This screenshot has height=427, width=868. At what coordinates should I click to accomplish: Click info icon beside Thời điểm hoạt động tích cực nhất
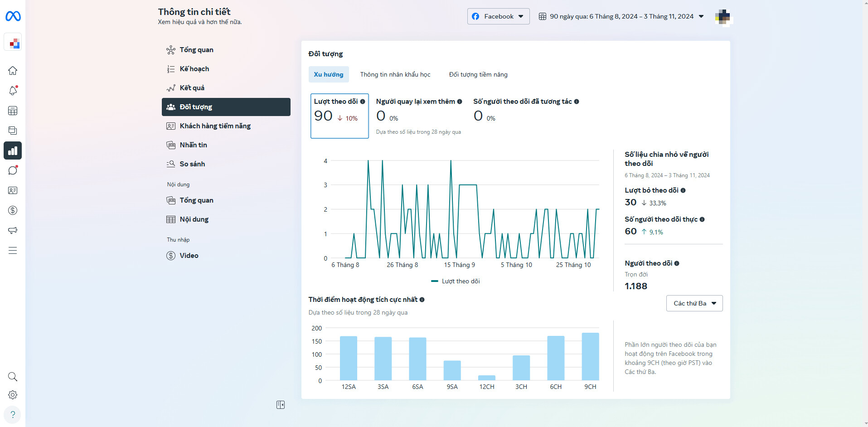(422, 300)
